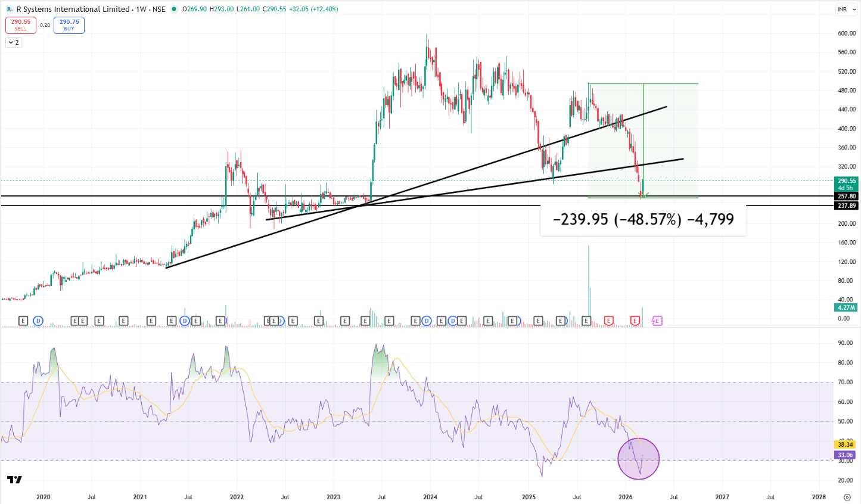Click the 200.00 price axis label
861x504 pixels.
click(847, 223)
